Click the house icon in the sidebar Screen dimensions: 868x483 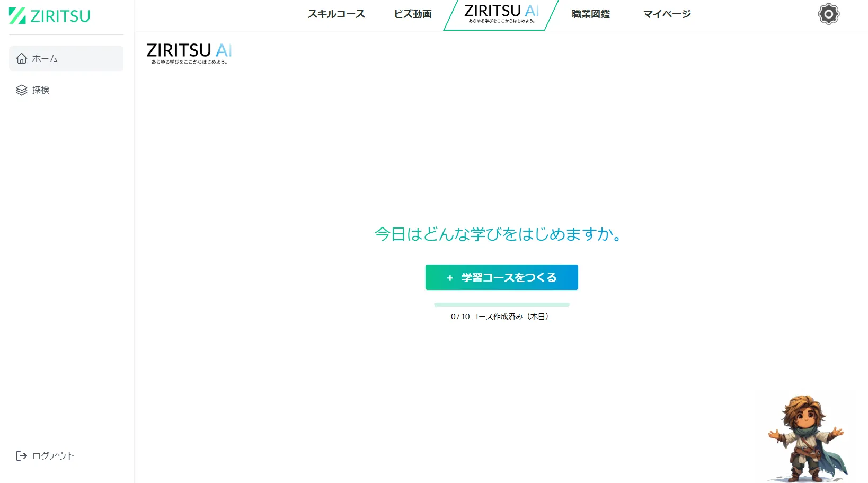point(22,58)
